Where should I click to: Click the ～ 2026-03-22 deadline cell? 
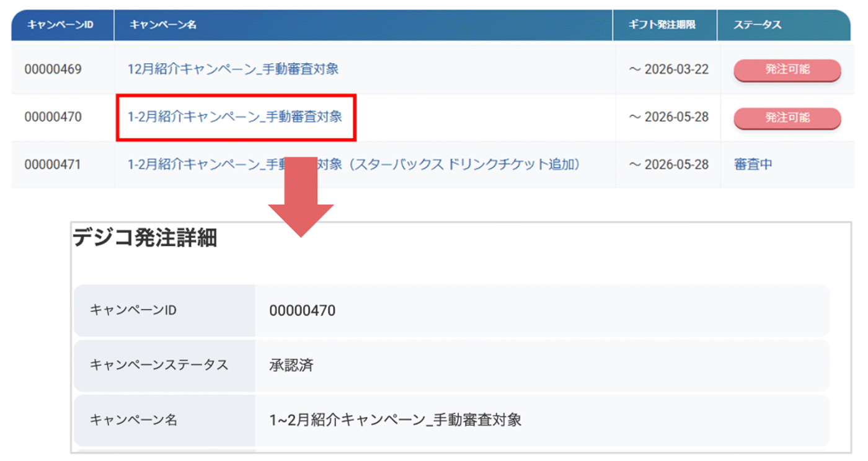(x=668, y=69)
